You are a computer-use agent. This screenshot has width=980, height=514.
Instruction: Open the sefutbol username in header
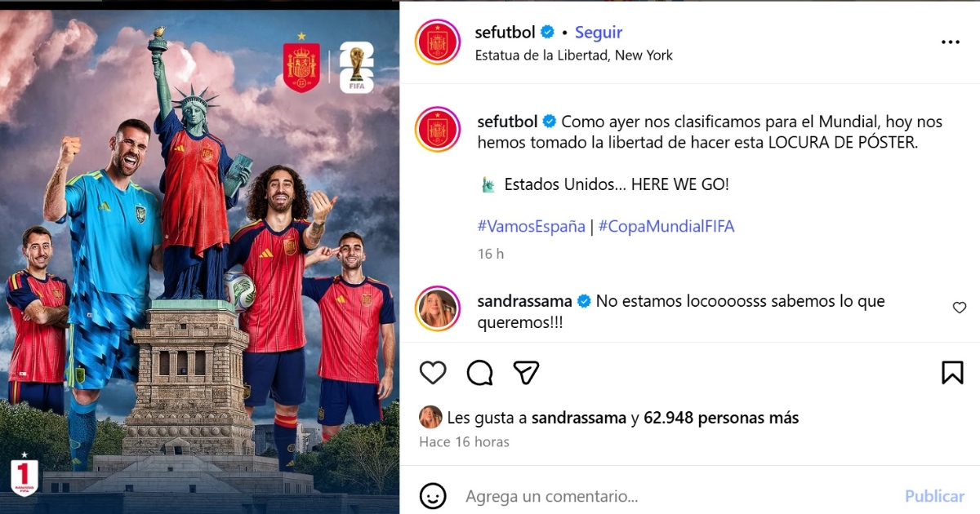[x=505, y=33]
